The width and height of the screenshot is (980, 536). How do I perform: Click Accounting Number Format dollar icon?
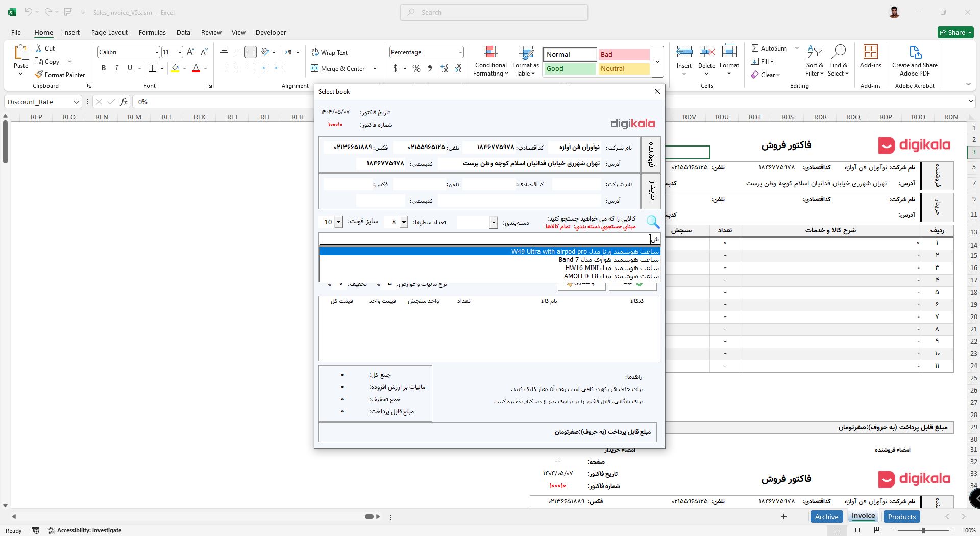tap(395, 68)
